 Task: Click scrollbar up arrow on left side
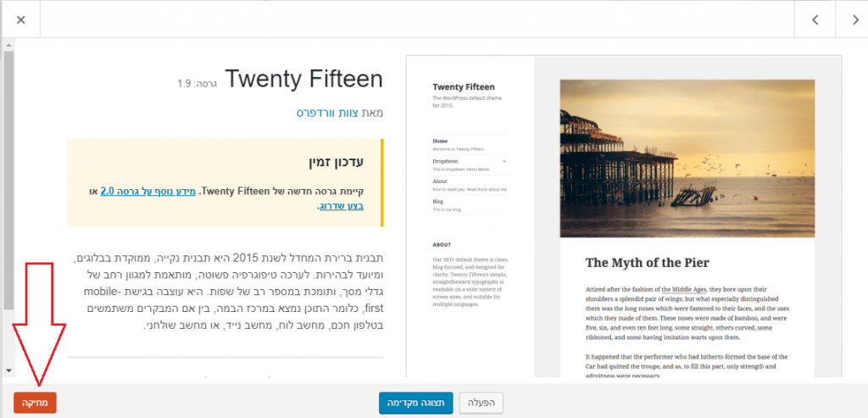pyautogui.click(x=8, y=44)
